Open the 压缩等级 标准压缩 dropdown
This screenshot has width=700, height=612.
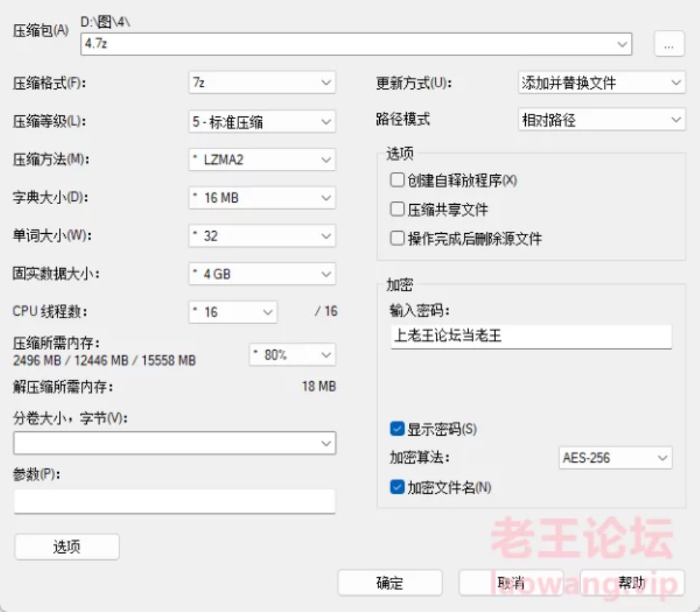[x=262, y=122]
